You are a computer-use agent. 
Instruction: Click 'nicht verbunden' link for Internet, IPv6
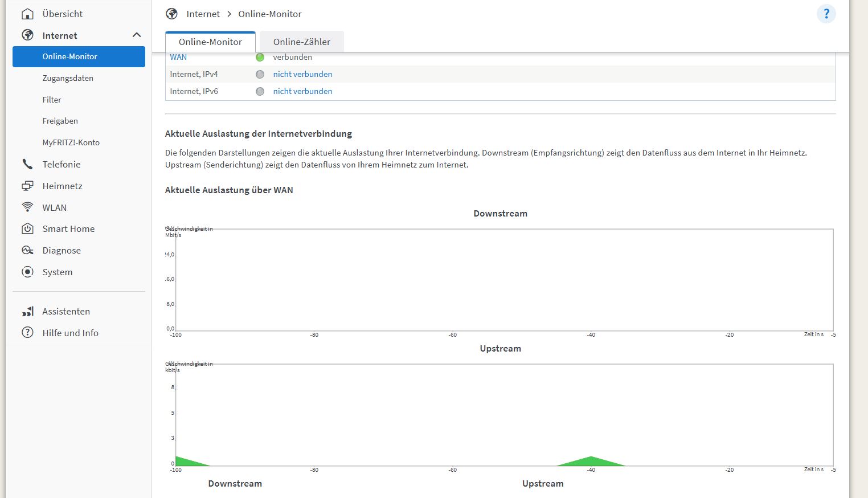pos(302,91)
